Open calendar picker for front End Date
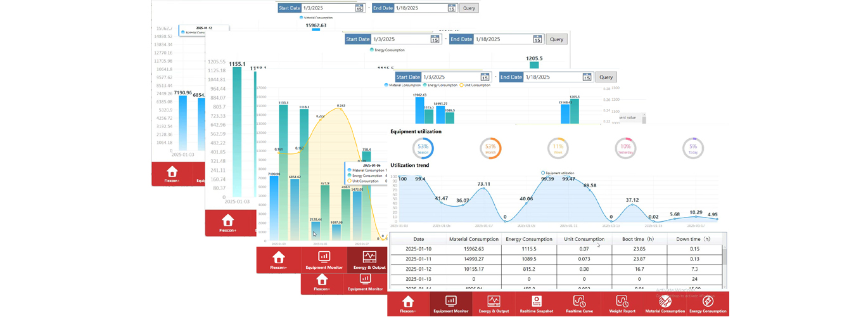 tap(587, 77)
